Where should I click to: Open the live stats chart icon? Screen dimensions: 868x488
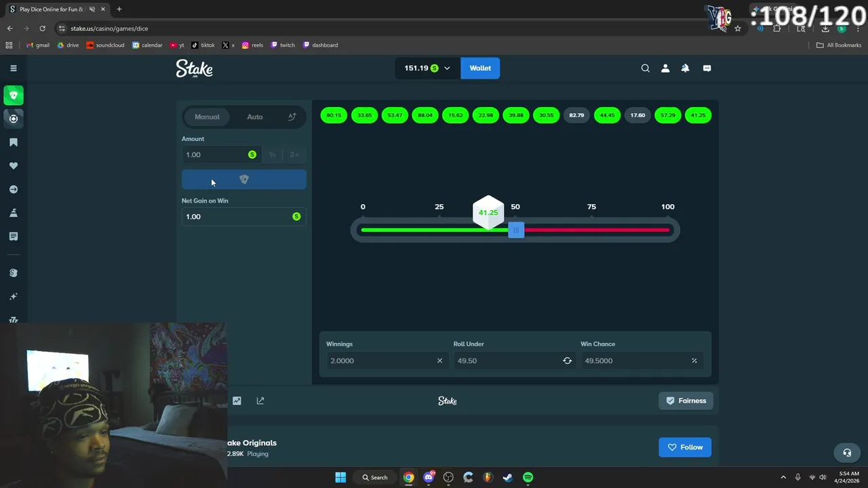coord(237,401)
